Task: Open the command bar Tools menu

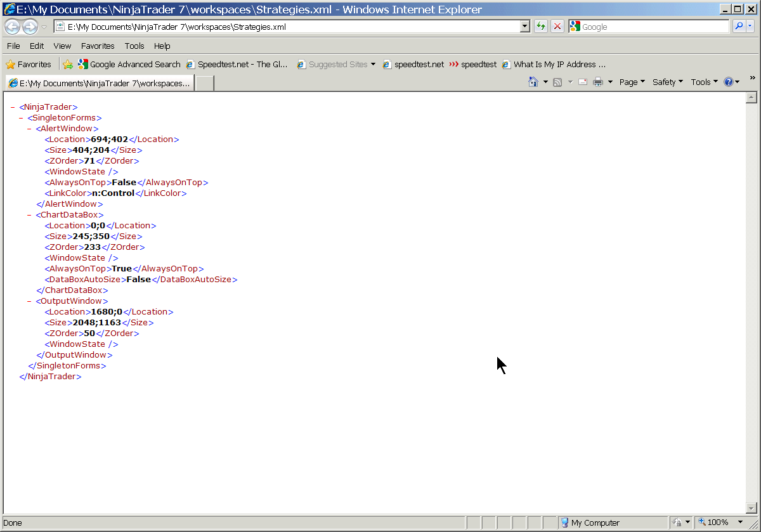Action: (704, 82)
